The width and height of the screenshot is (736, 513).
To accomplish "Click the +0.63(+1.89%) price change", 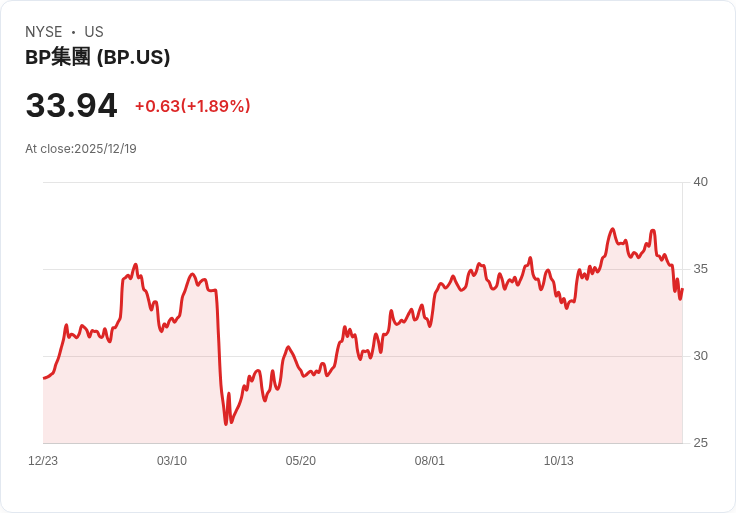I will click(192, 106).
